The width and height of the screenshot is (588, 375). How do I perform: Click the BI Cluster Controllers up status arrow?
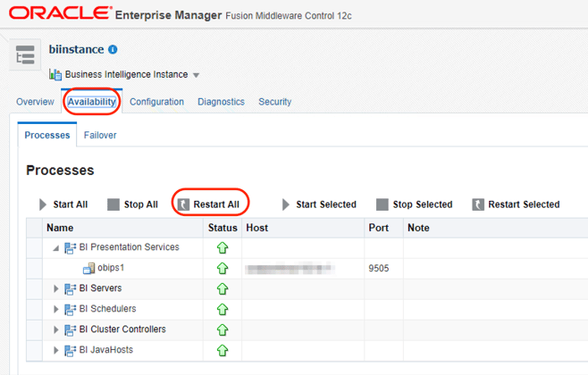tap(223, 330)
